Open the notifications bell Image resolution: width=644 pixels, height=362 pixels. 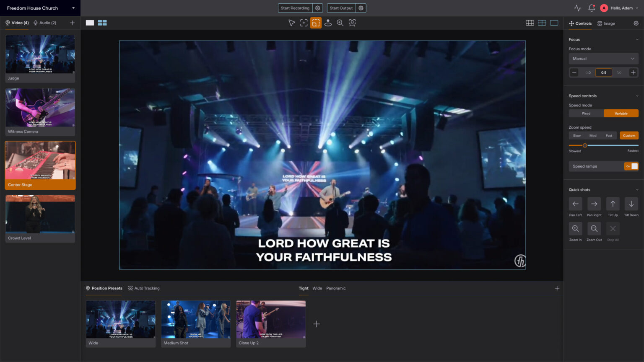tap(591, 8)
